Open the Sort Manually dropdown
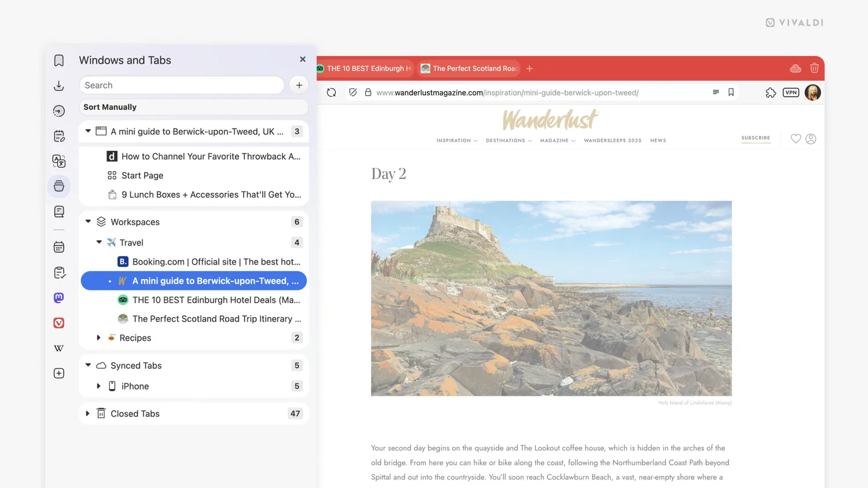Image resolution: width=868 pixels, height=488 pixels. (193, 107)
